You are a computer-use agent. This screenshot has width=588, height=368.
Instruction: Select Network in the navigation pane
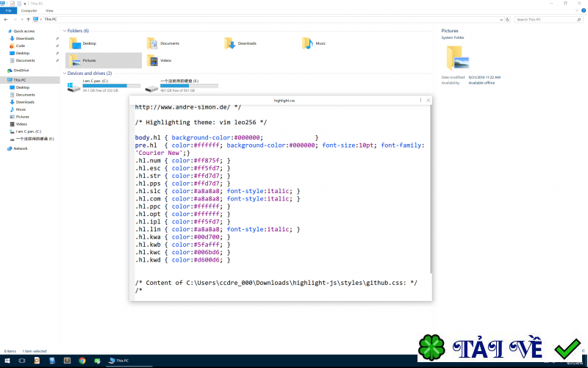[x=20, y=148]
